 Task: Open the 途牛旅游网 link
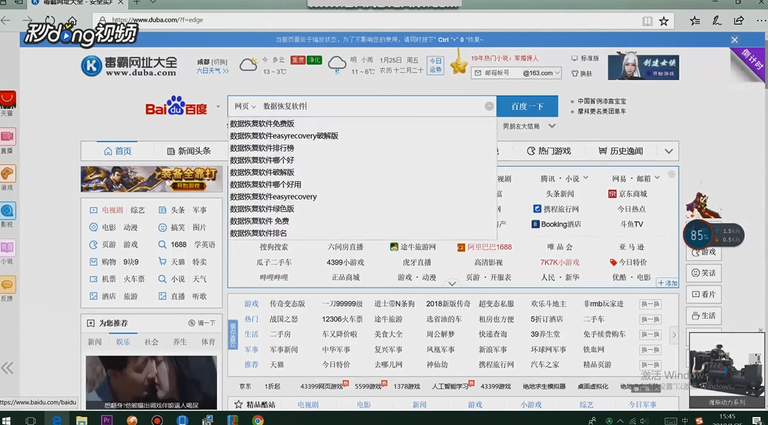pos(413,247)
